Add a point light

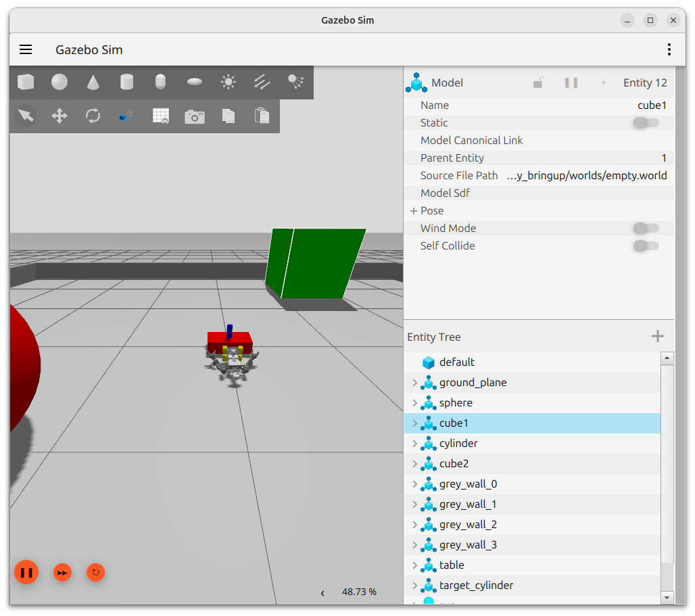click(228, 82)
